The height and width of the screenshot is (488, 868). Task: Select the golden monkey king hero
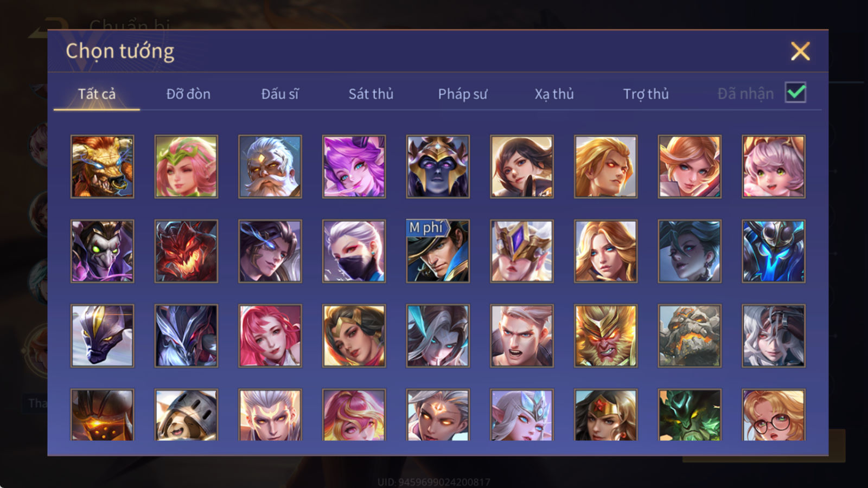coord(605,336)
